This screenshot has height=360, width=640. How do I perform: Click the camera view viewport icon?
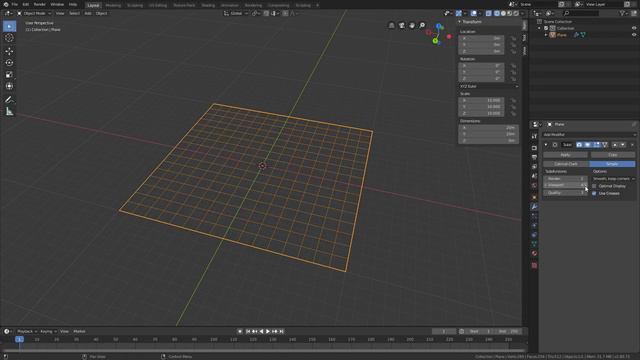(x=402, y=25)
